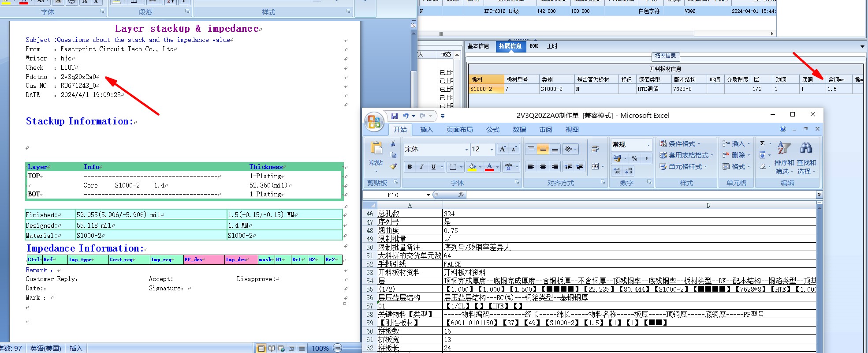Insert AutoSum with sigma icon
868x353 pixels.
763,143
